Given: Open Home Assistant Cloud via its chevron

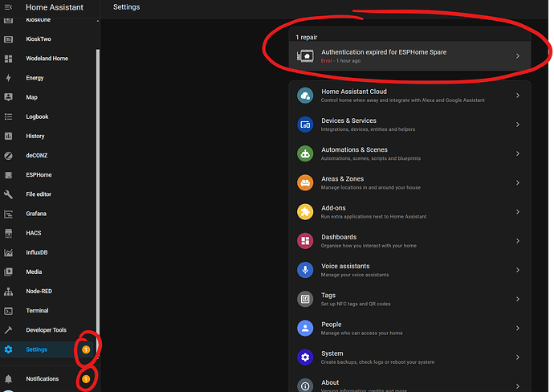Looking at the screenshot, I should [518, 96].
